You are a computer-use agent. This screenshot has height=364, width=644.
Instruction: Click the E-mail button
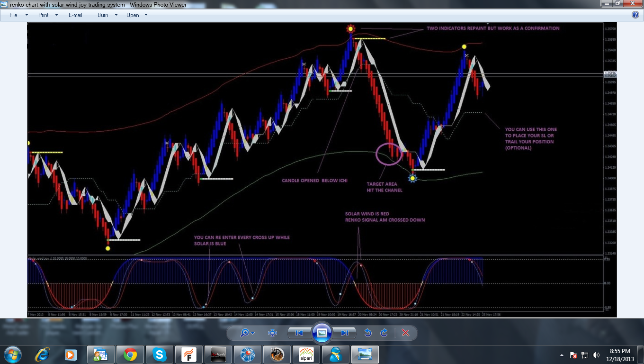tap(75, 15)
